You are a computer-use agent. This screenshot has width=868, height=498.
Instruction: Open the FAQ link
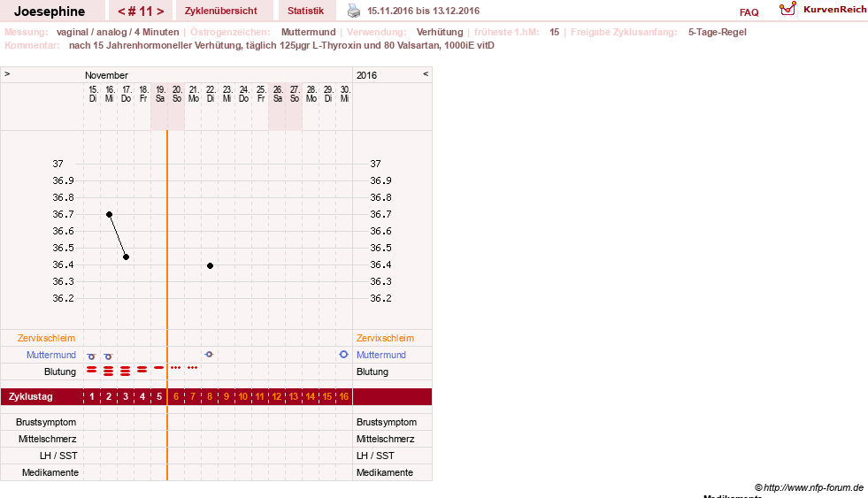coord(749,12)
